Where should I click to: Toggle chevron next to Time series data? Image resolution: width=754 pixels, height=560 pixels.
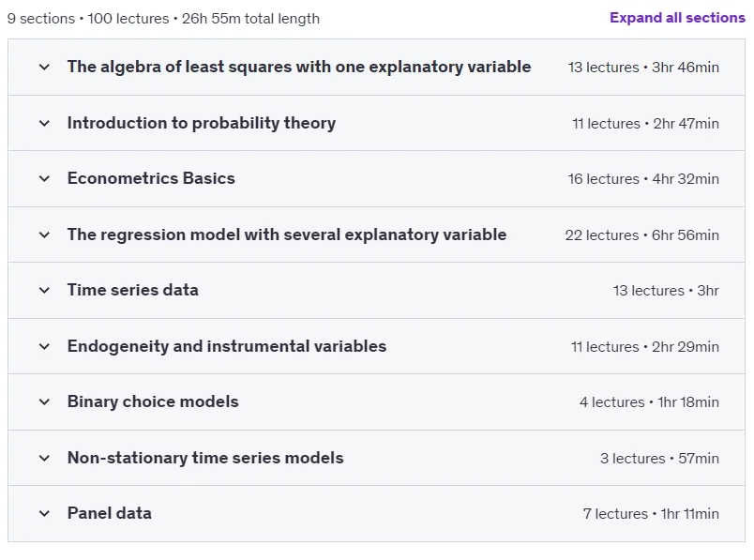tap(44, 290)
